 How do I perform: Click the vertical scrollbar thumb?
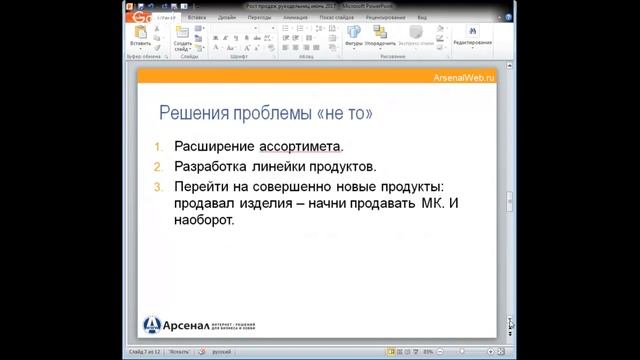coord(509,202)
